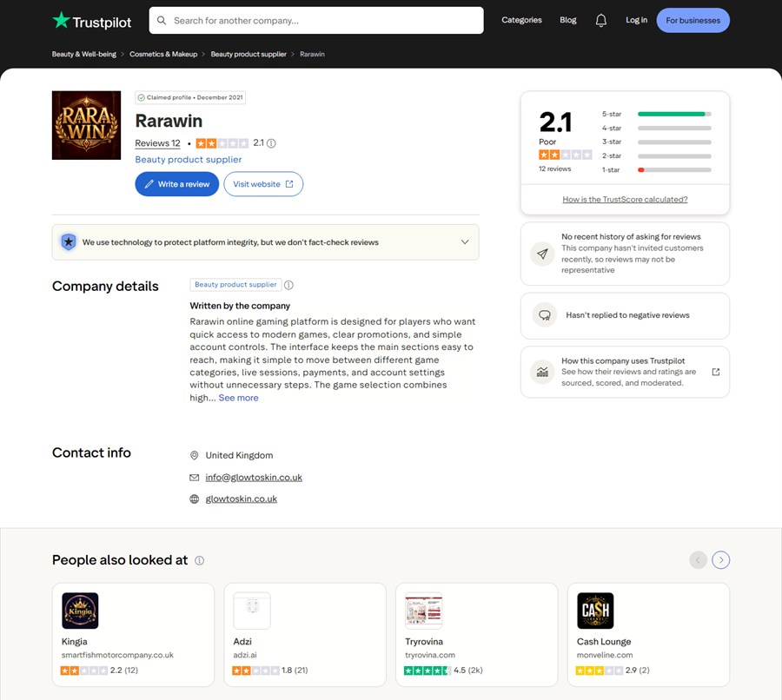Expand description with See more
Image resolution: width=782 pixels, height=700 pixels.
(238, 398)
